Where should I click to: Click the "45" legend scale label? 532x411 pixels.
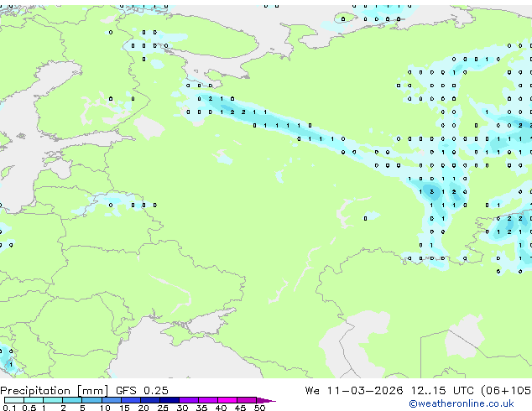(x=240, y=408)
